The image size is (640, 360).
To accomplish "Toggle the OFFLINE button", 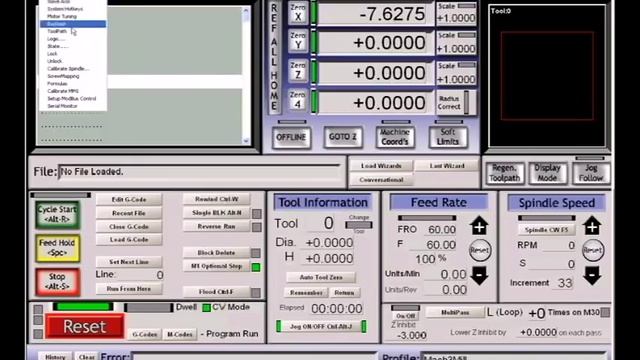I will pyautogui.click(x=291, y=137).
